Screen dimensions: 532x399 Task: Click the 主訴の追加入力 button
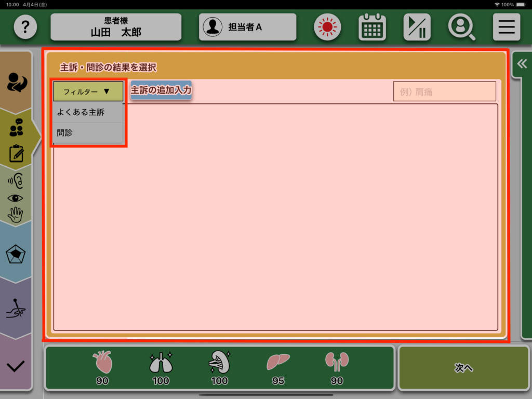[x=161, y=90]
